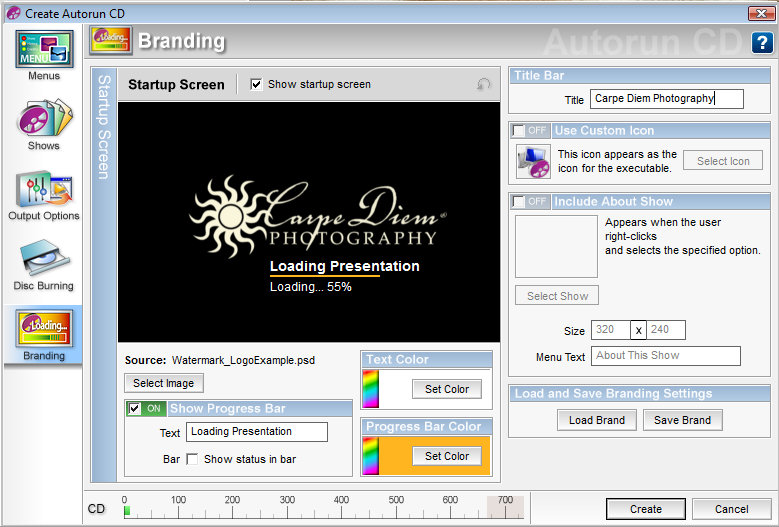Click the Title text field

(x=667, y=98)
